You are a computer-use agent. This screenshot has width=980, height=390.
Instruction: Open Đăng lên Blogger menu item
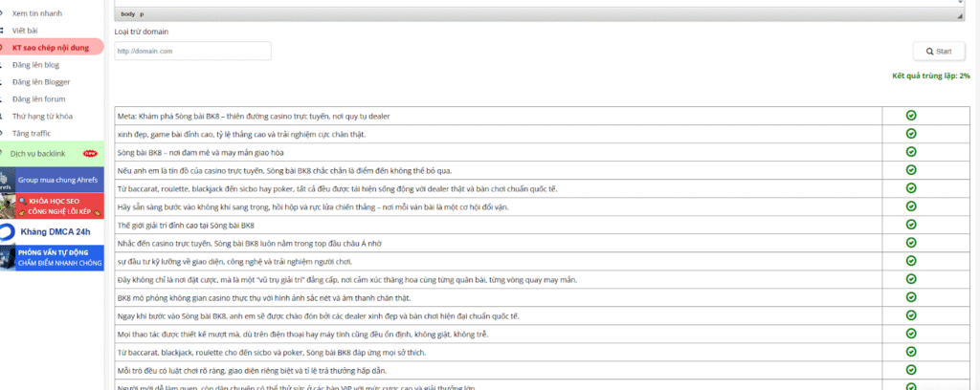(x=40, y=82)
